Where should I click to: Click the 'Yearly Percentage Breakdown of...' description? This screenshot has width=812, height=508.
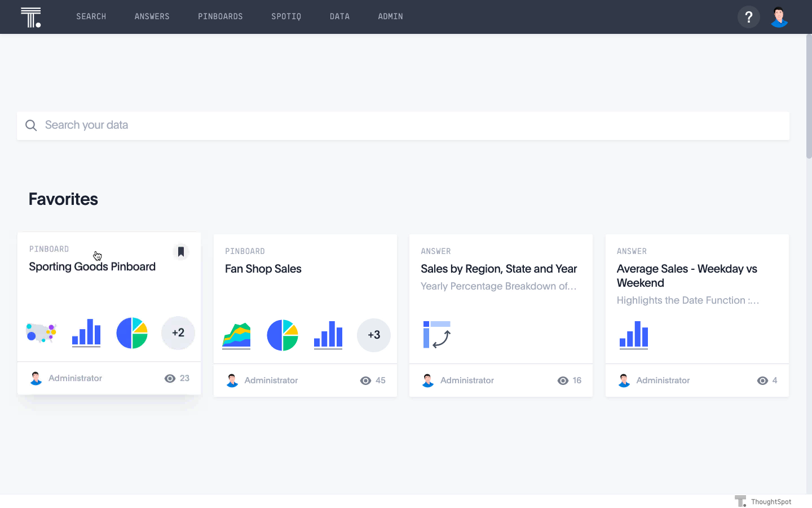(x=498, y=286)
